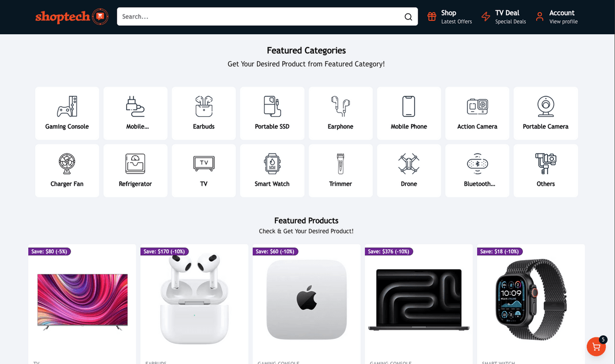615x364 pixels.
Task: Choose the Earbuds category icon
Action: tap(204, 106)
